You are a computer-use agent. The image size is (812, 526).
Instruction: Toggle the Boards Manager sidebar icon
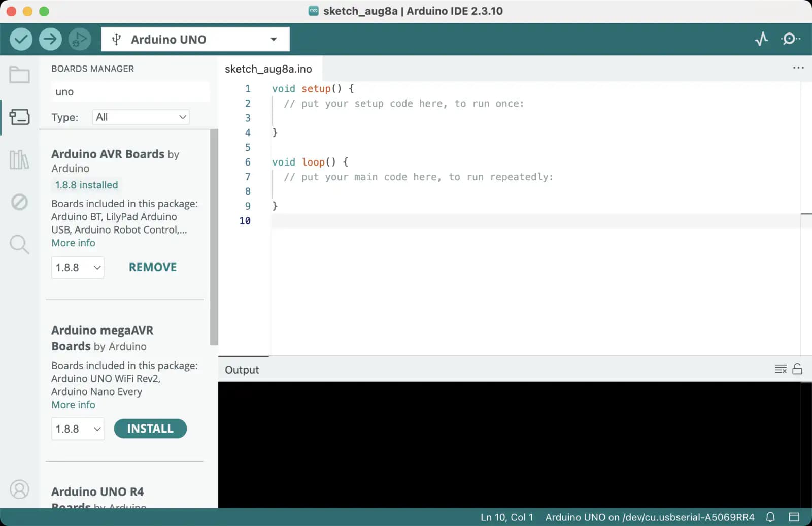[20, 117]
